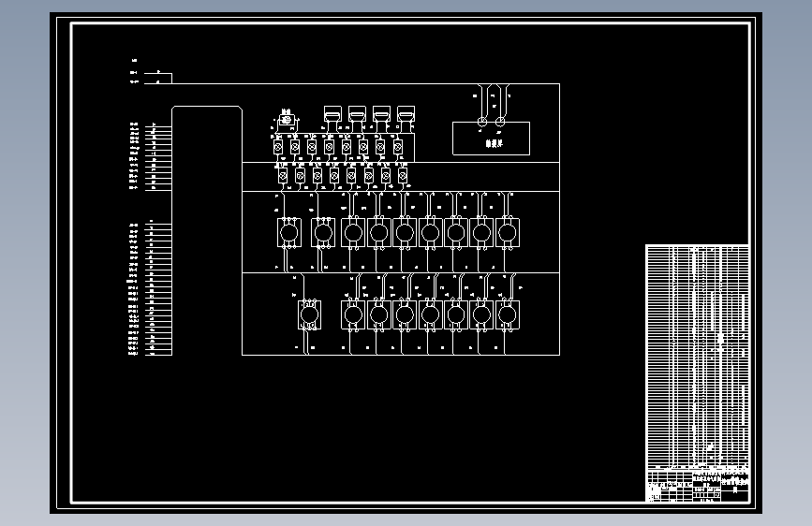
Task: Select the rightmost of four display unit blocks
Action: coord(406,114)
